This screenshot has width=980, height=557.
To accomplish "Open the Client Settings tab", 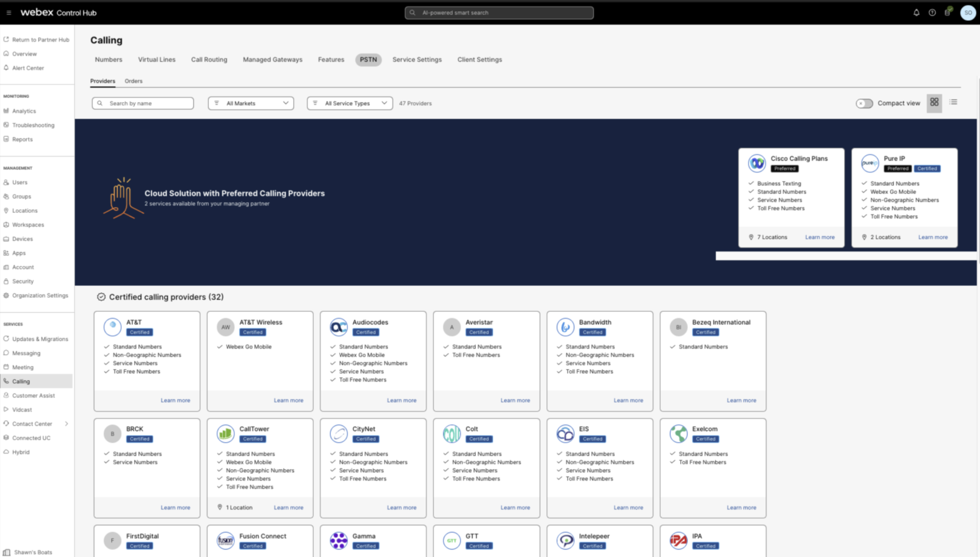I will pos(479,60).
